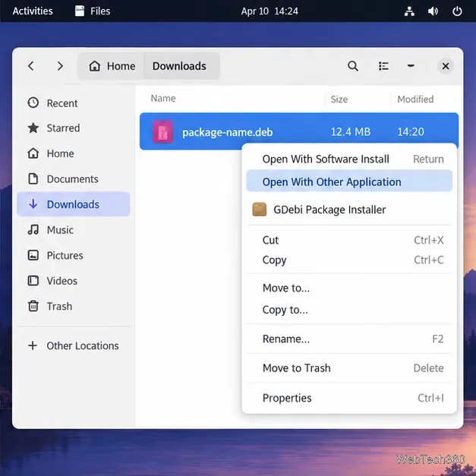The height and width of the screenshot is (476, 476).
Task: Open the power menu icon
Action: (x=457, y=11)
